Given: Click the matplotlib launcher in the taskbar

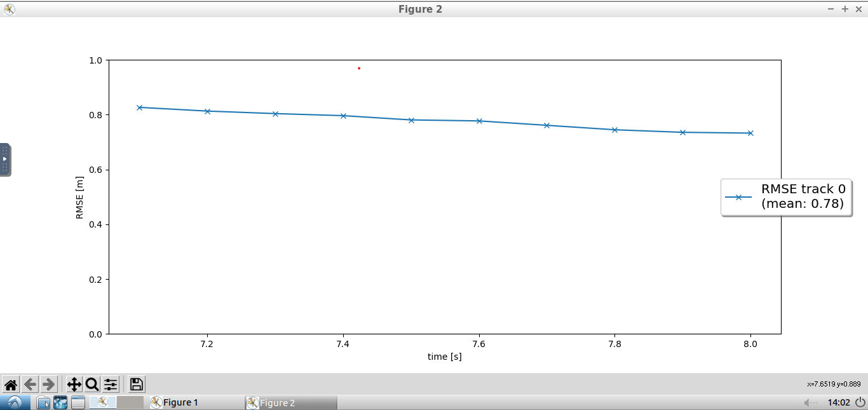Looking at the screenshot, I should point(102,402).
